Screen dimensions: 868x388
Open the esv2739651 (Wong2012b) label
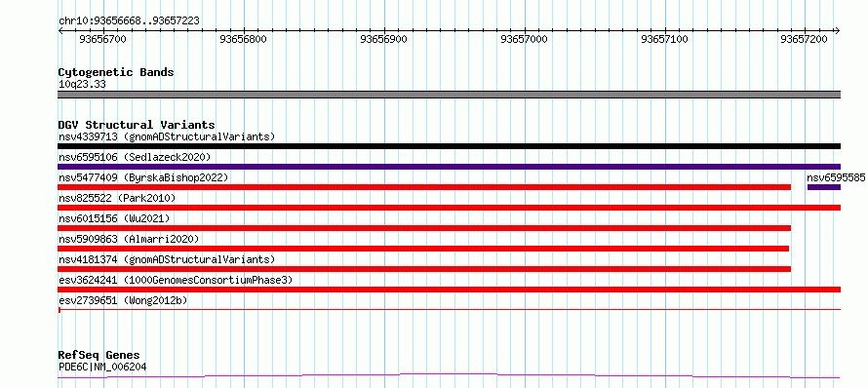pos(123,300)
